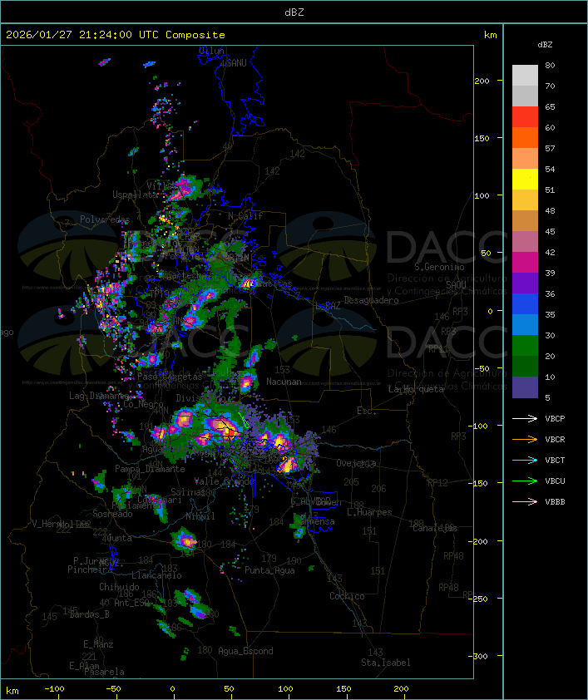Pick the magenta 39-42 dBZ color swatch

(525, 263)
